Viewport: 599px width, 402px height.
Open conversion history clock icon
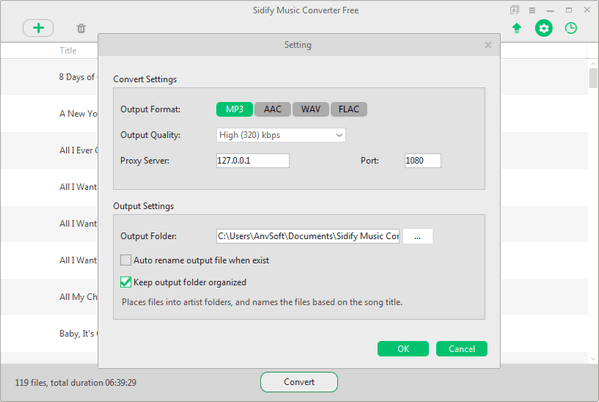click(571, 28)
